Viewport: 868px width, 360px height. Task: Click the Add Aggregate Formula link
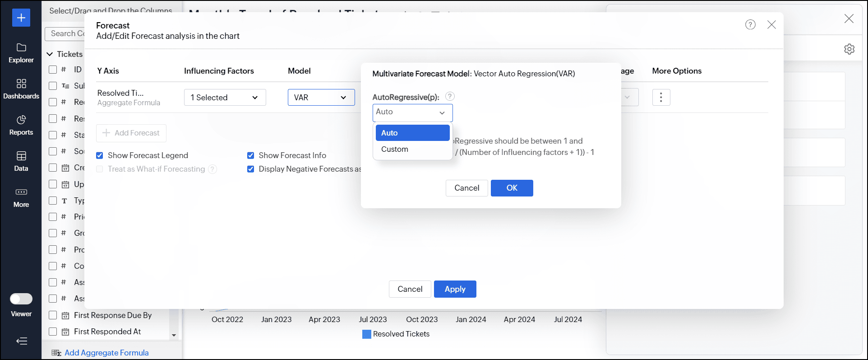[x=106, y=353]
